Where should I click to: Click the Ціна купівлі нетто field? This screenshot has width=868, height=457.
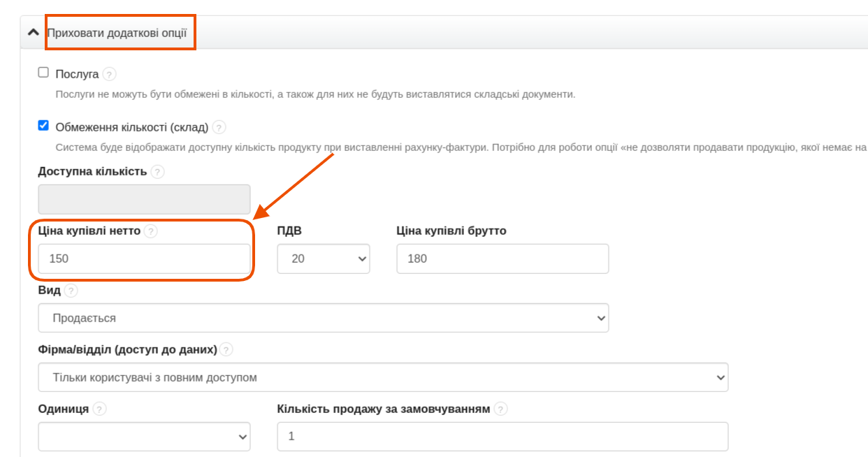(x=144, y=259)
